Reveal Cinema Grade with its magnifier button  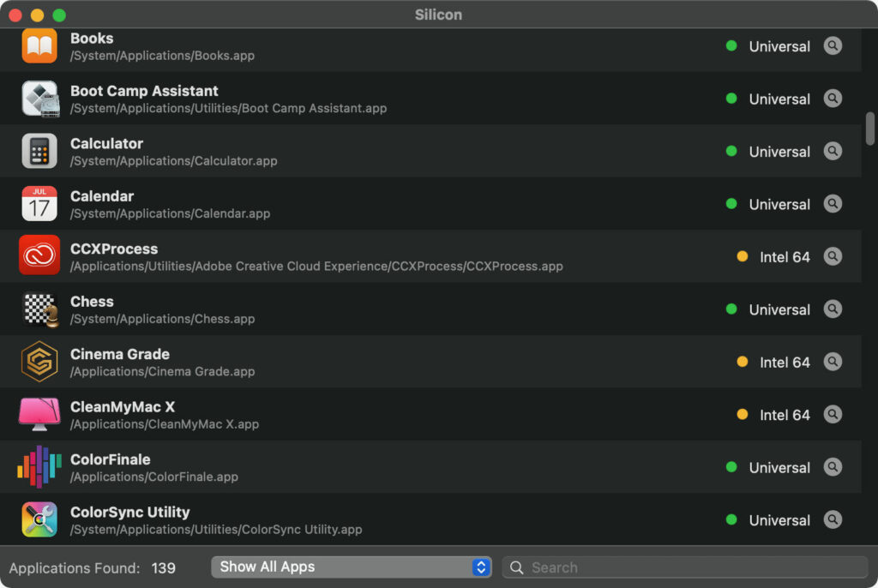[833, 362]
